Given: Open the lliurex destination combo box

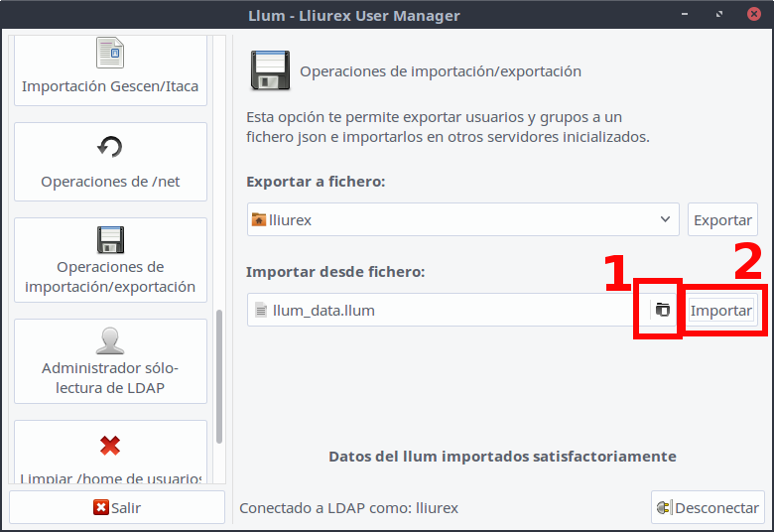Looking at the screenshot, I should tap(462, 219).
